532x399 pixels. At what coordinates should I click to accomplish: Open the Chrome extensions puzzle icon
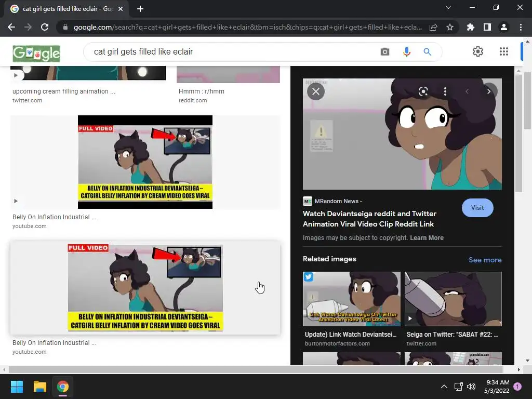tap(471, 27)
